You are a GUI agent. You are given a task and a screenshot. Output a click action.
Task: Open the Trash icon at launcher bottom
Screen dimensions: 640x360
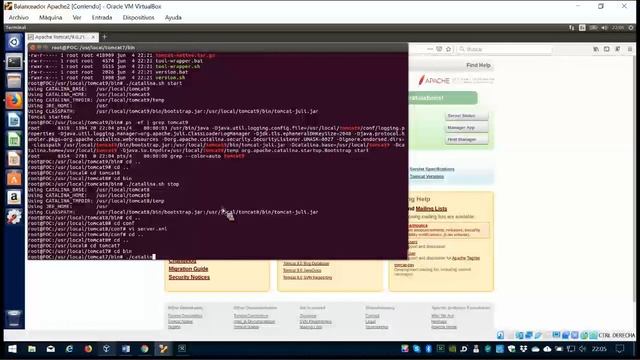pos(14,318)
